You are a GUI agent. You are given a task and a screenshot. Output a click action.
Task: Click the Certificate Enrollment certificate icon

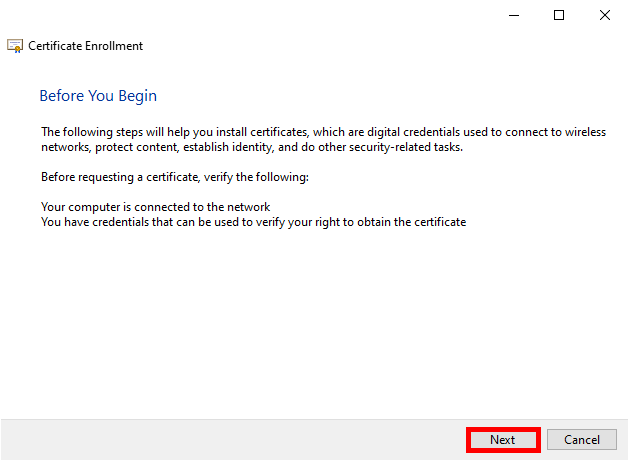coord(16,46)
